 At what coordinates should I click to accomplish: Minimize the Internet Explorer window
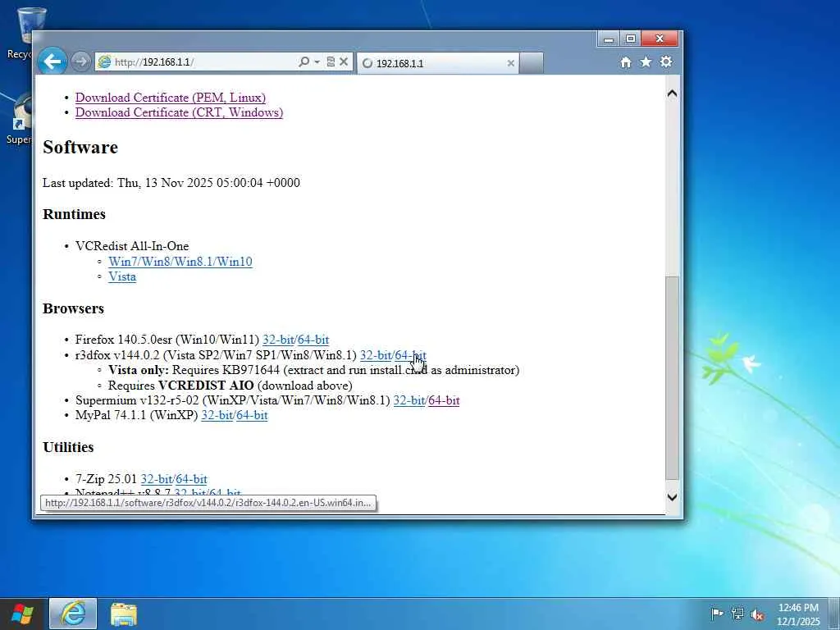click(x=609, y=39)
